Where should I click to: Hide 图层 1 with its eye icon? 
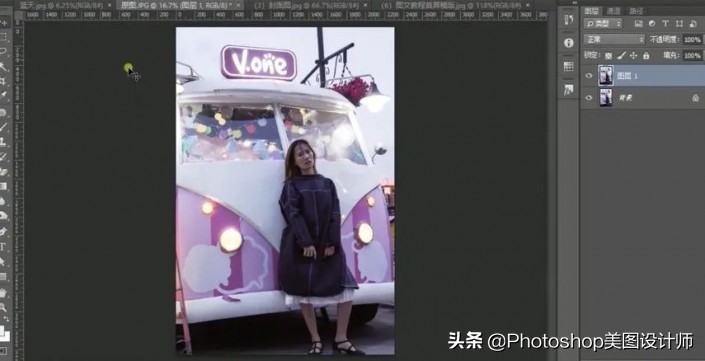(x=589, y=76)
